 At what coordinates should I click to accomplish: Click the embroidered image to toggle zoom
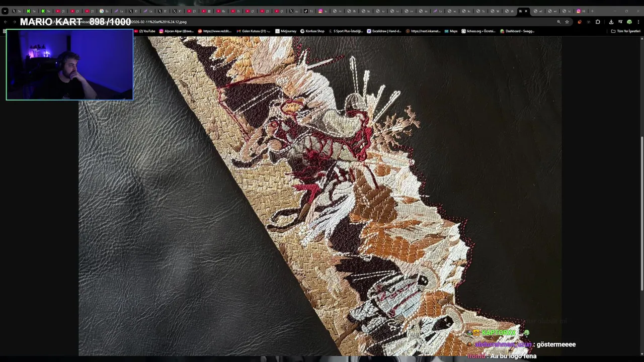(320, 196)
